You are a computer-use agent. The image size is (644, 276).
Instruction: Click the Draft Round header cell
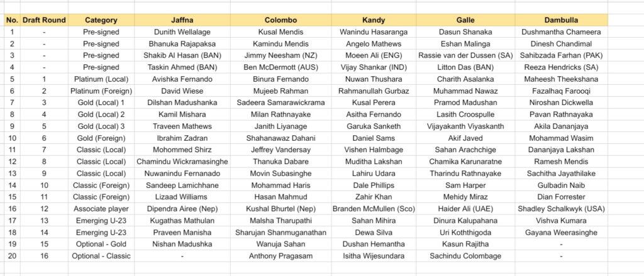pos(45,19)
